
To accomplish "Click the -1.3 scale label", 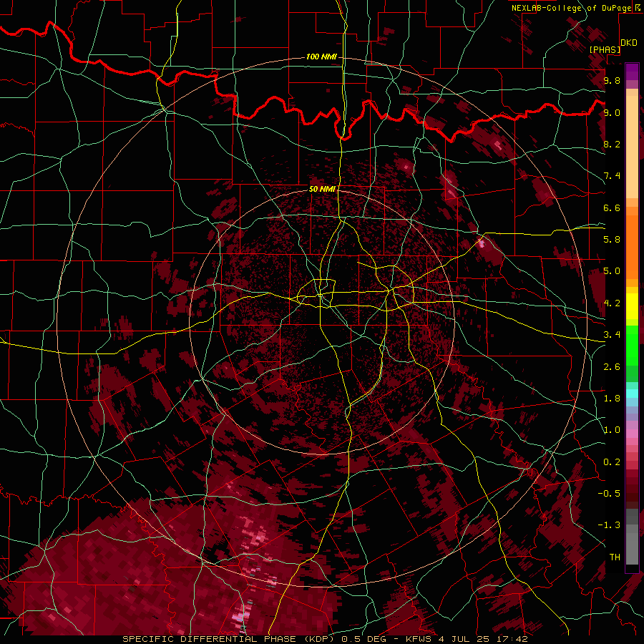I will tap(609, 525).
